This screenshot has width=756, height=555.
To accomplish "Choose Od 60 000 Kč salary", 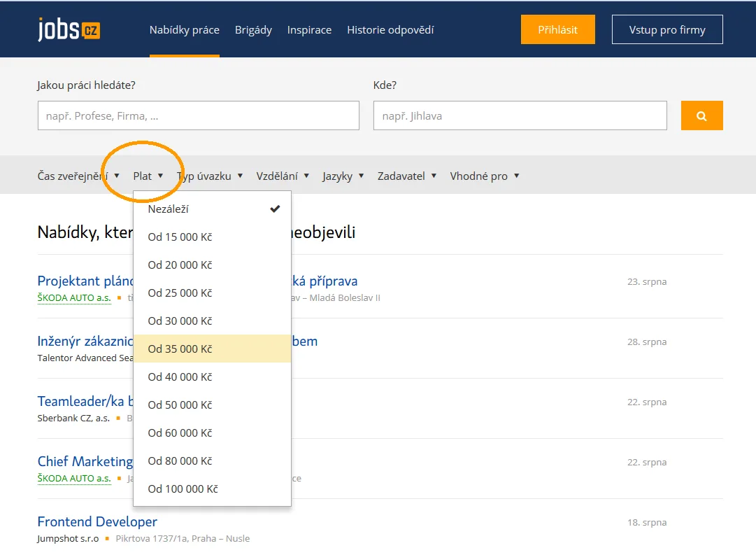I will [x=212, y=433].
